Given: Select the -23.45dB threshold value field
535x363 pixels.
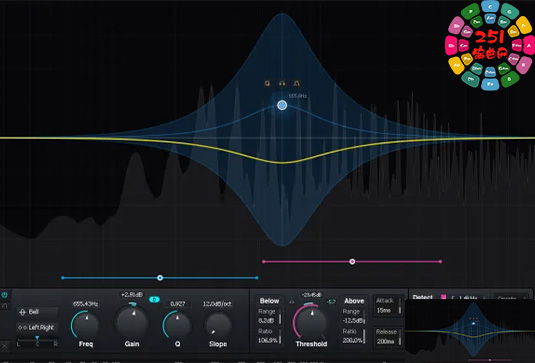Looking at the screenshot, I should [312, 294].
